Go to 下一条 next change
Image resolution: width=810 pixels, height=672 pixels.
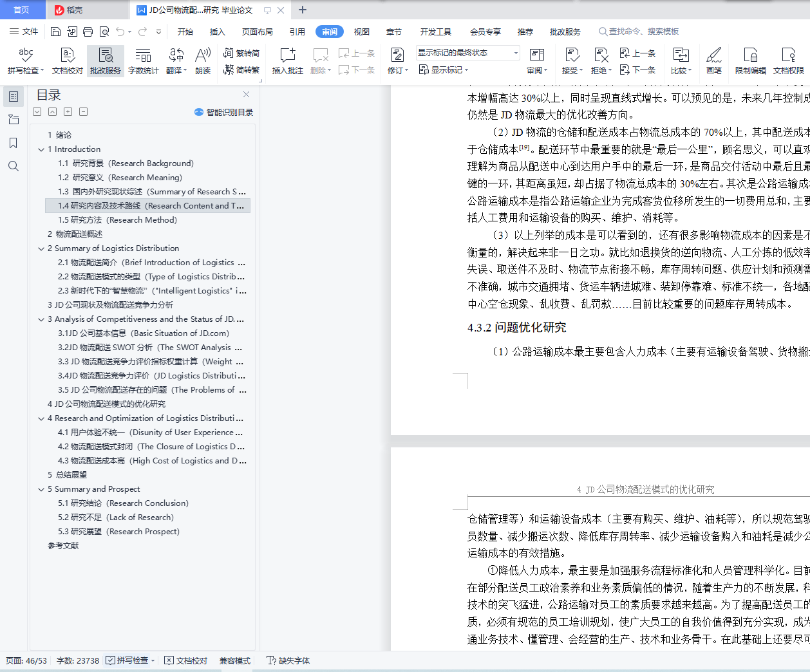[x=637, y=70]
